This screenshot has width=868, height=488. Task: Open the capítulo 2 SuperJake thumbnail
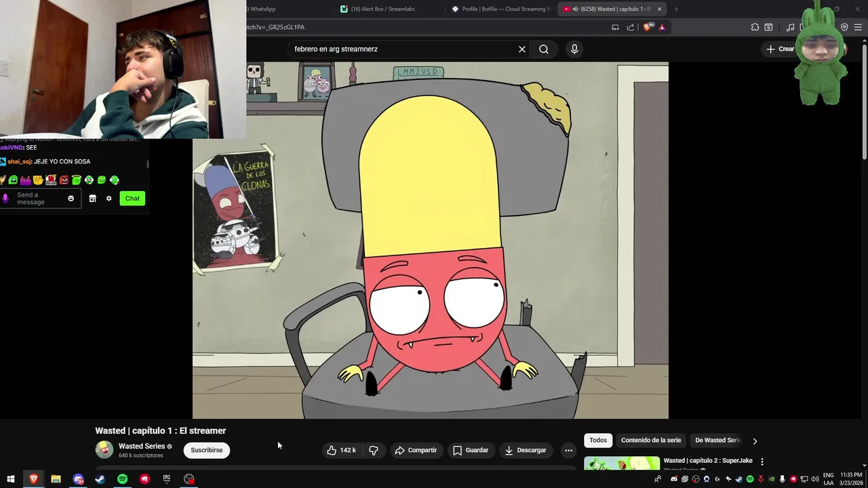pyautogui.click(x=622, y=463)
